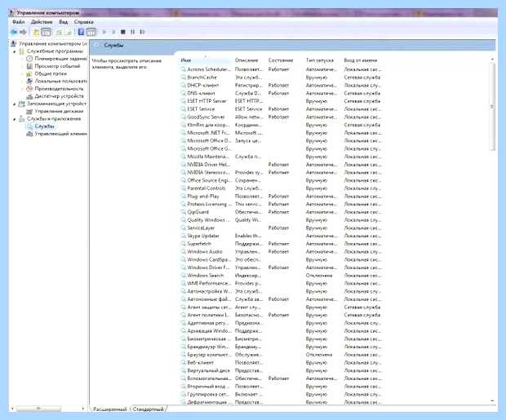Expand the Общие папки tree node
The image size is (506, 420).
pos(22,74)
